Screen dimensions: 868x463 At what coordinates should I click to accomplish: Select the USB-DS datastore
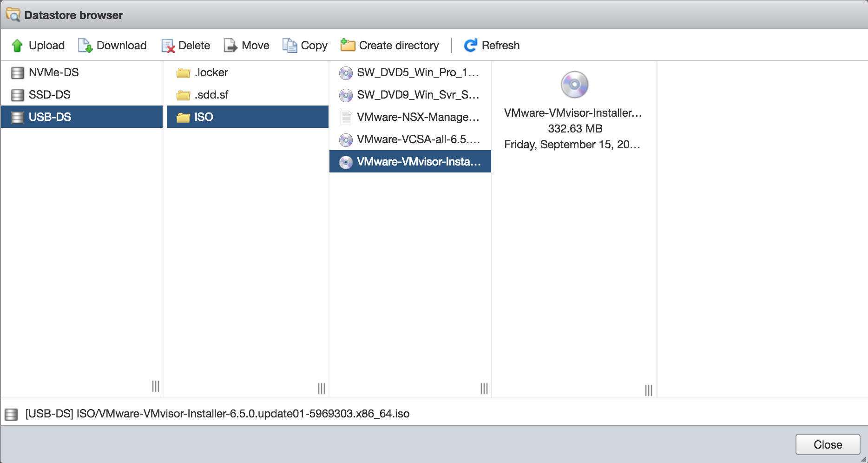[x=82, y=117]
